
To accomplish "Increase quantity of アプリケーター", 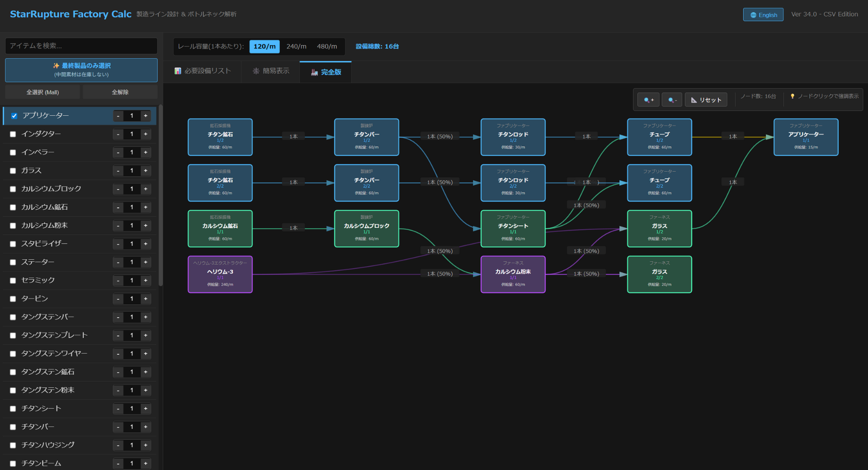I will click(146, 116).
